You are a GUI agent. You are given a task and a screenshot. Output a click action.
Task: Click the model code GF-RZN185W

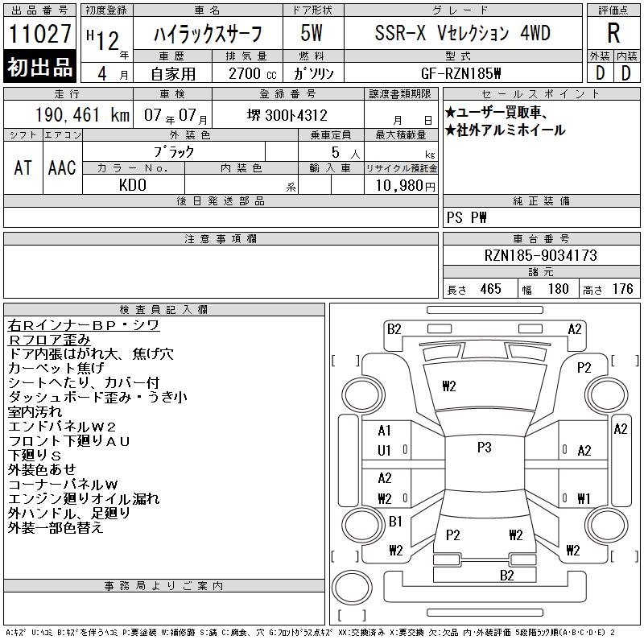point(460,73)
